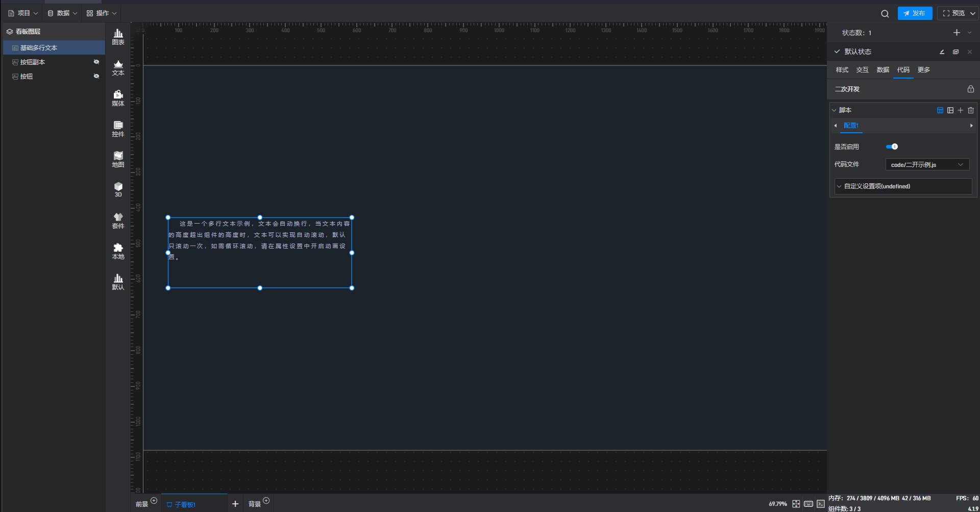Collapse the 脚本 section
The height and width of the screenshot is (512, 980).
click(x=835, y=110)
